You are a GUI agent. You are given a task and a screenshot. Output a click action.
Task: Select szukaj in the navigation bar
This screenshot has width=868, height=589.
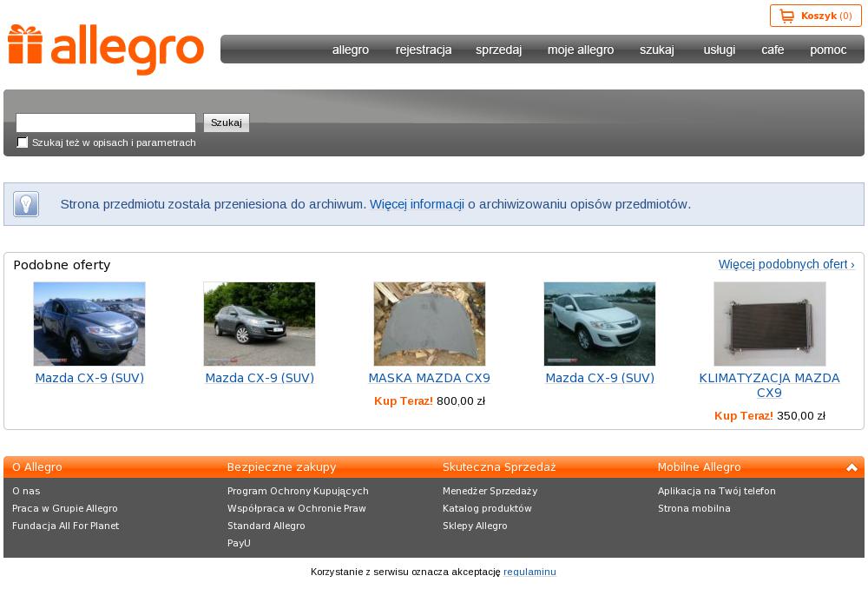pyautogui.click(x=656, y=50)
